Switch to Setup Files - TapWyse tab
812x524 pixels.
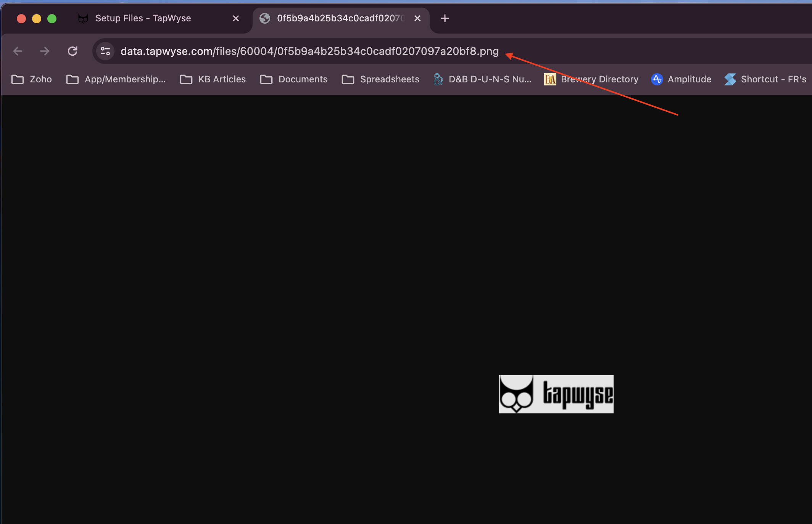pyautogui.click(x=143, y=18)
